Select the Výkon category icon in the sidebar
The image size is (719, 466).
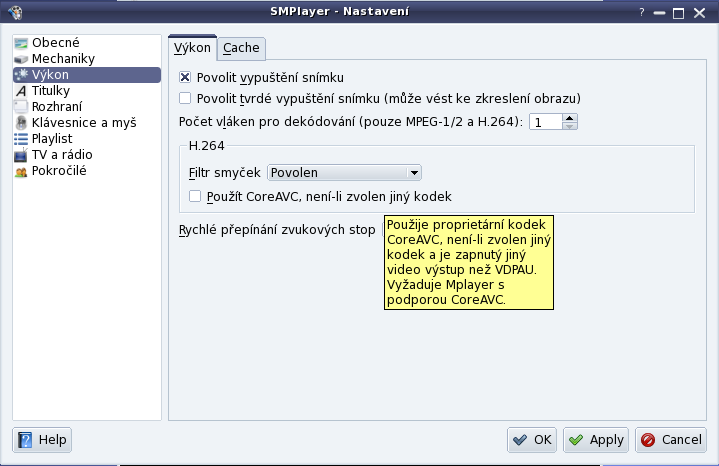click(x=21, y=75)
